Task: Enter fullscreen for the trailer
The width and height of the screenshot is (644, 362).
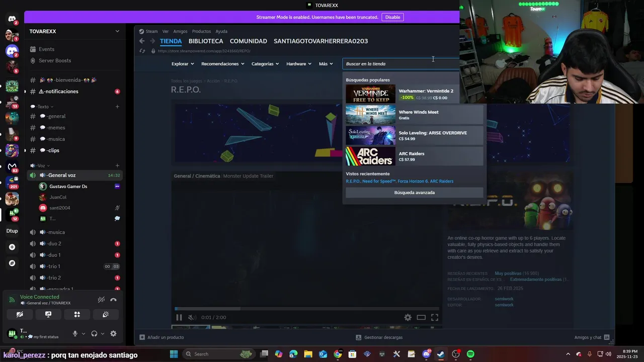Action: pos(435,317)
